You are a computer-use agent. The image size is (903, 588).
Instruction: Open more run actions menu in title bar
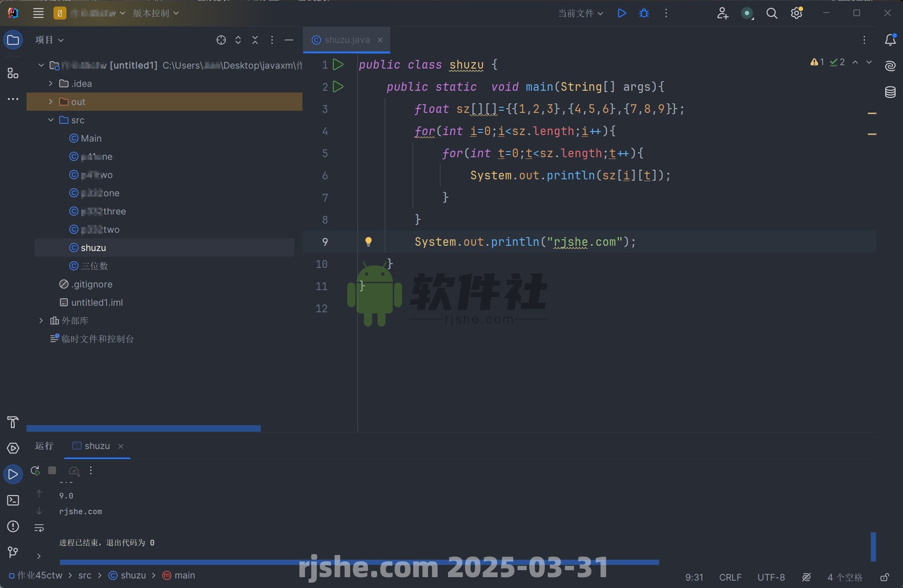click(666, 13)
